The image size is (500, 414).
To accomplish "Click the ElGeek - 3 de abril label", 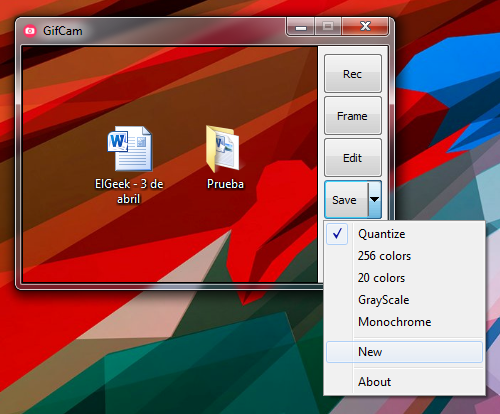I will 129,191.
